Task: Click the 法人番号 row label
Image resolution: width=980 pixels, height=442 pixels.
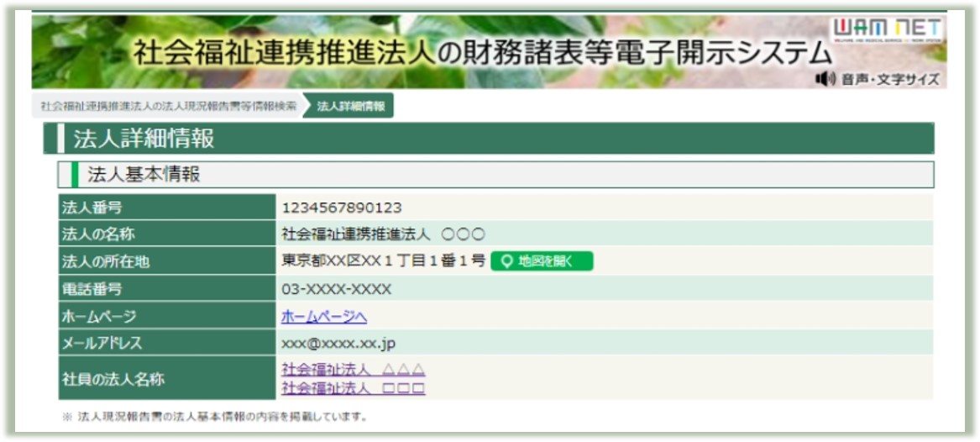Action: pos(167,207)
